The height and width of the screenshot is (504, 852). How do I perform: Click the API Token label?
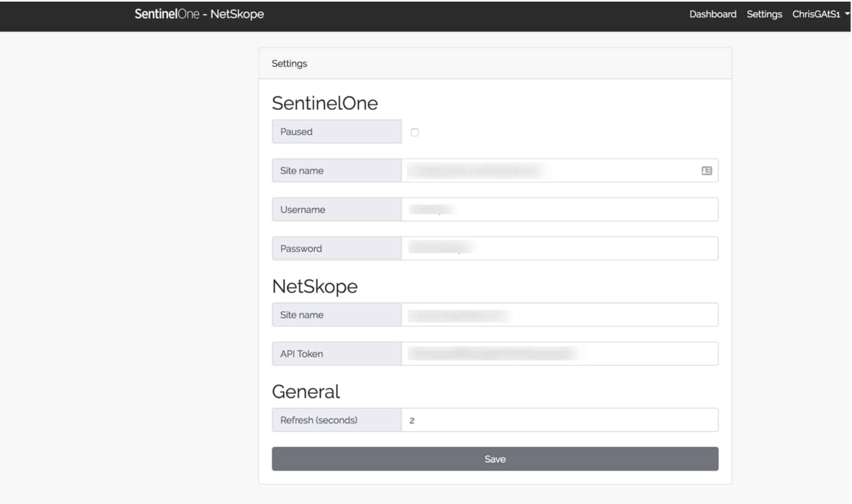[301, 354]
